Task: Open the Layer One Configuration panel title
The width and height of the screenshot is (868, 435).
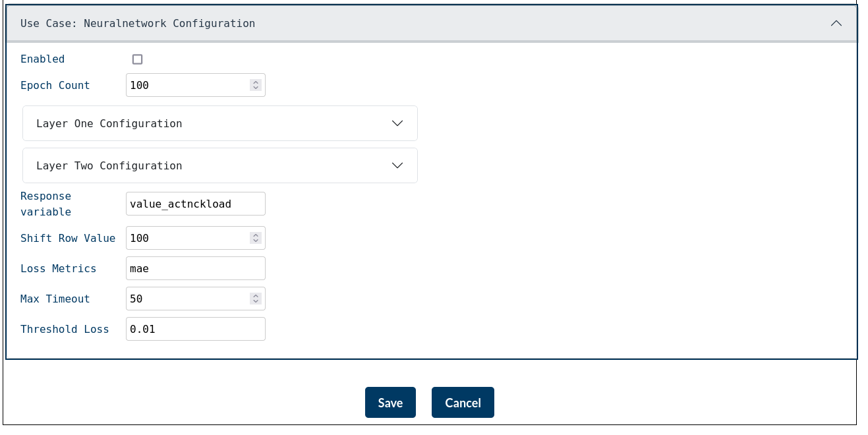Action: pyautogui.click(x=109, y=123)
